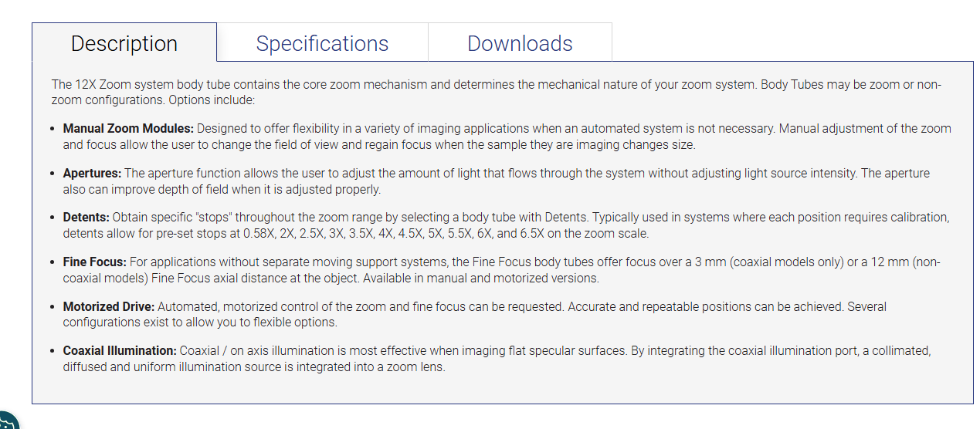This screenshot has height=429, width=980.
Task: Click the bold Apertures label
Action: click(92, 173)
